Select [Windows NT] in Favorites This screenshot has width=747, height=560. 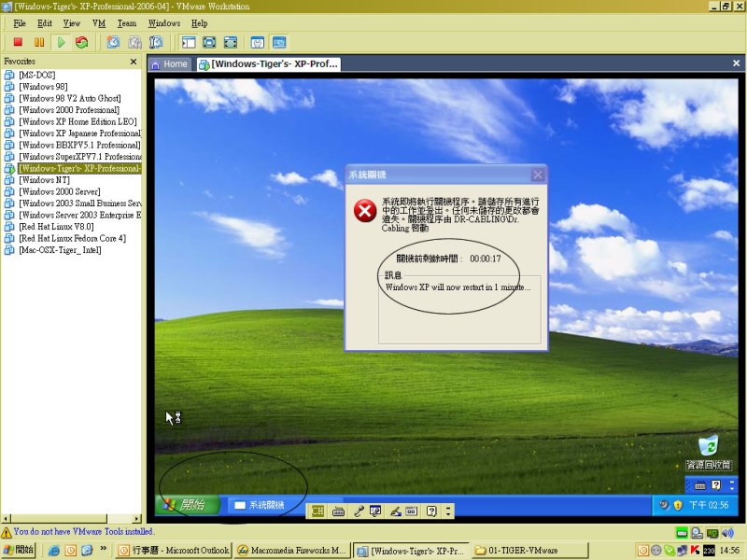44,179
